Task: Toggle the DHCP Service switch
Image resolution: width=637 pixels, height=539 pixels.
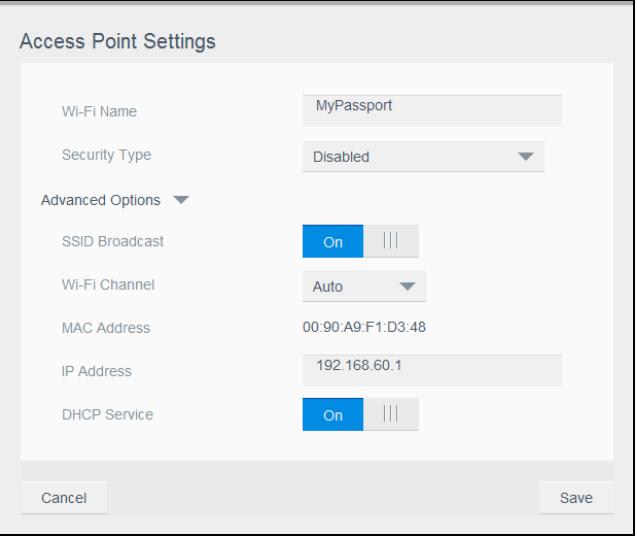Action: click(360, 414)
